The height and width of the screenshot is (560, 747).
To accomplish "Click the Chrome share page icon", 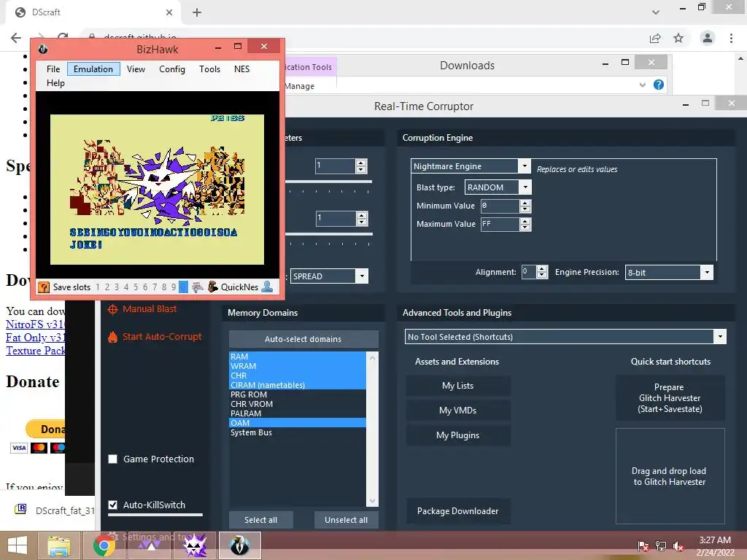I will (x=655, y=38).
